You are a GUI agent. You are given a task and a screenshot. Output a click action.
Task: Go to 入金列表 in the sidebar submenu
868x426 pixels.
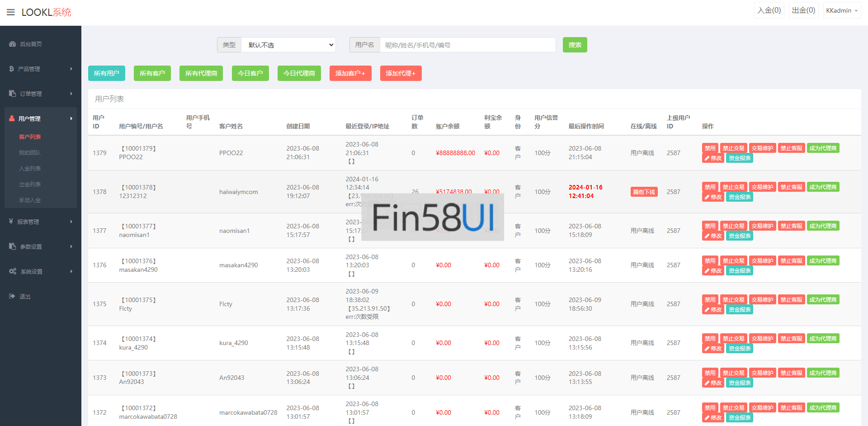coord(30,169)
